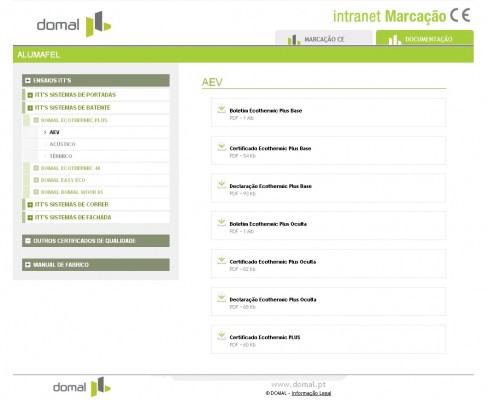Open Certificado Ecothermic PLUS link

(x=265, y=337)
